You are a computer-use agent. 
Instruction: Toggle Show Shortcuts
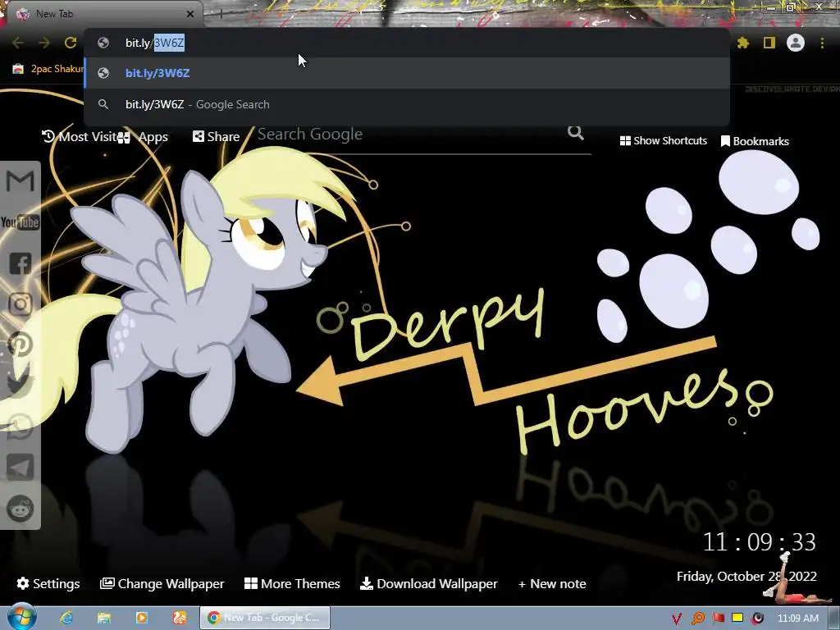663,141
